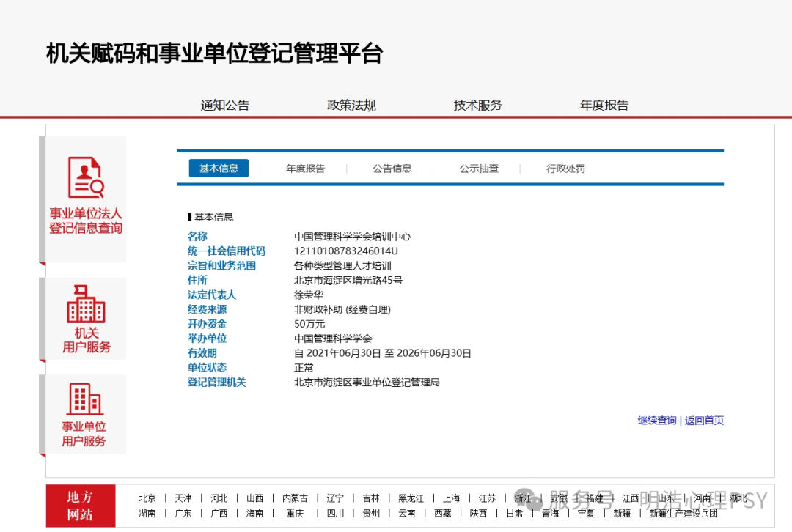Go to the 广西 local site

(x=219, y=514)
